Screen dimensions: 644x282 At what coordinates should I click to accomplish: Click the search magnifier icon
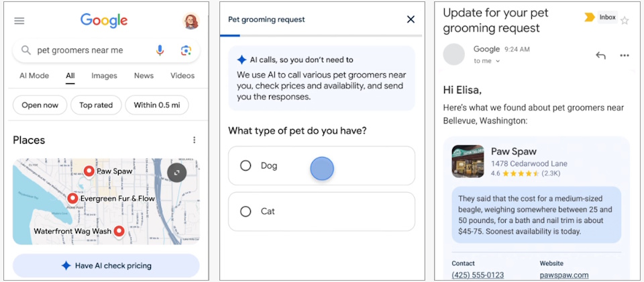click(26, 50)
